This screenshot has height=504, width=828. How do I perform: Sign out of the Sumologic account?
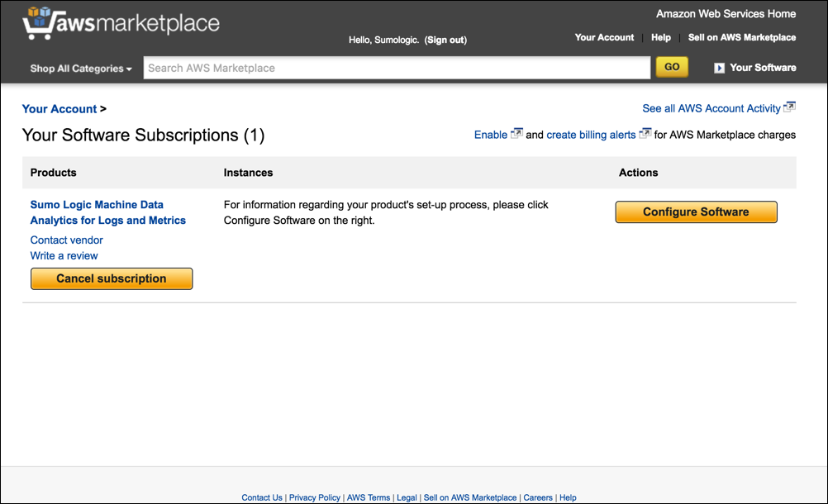tap(445, 39)
